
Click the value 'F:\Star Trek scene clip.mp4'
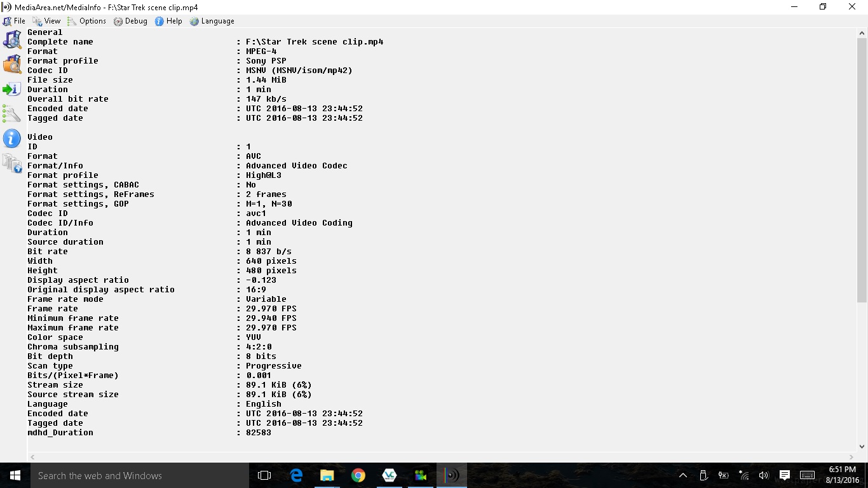(315, 42)
